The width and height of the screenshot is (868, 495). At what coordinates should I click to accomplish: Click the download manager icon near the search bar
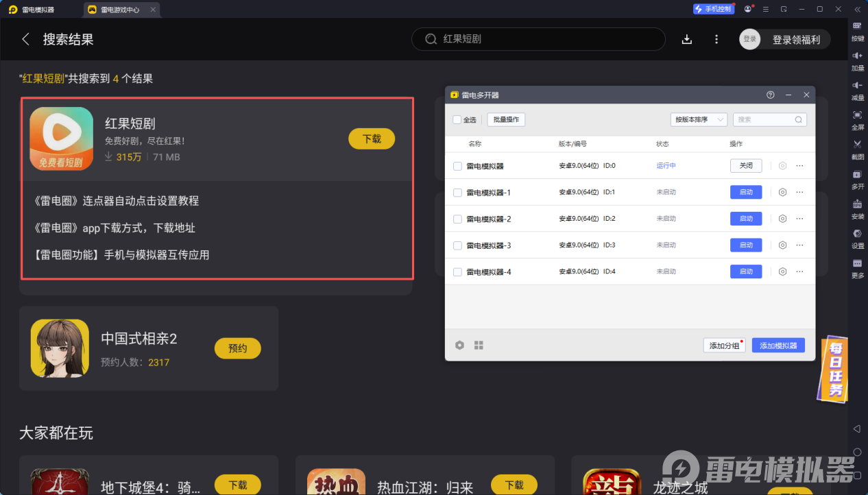[686, 39]
